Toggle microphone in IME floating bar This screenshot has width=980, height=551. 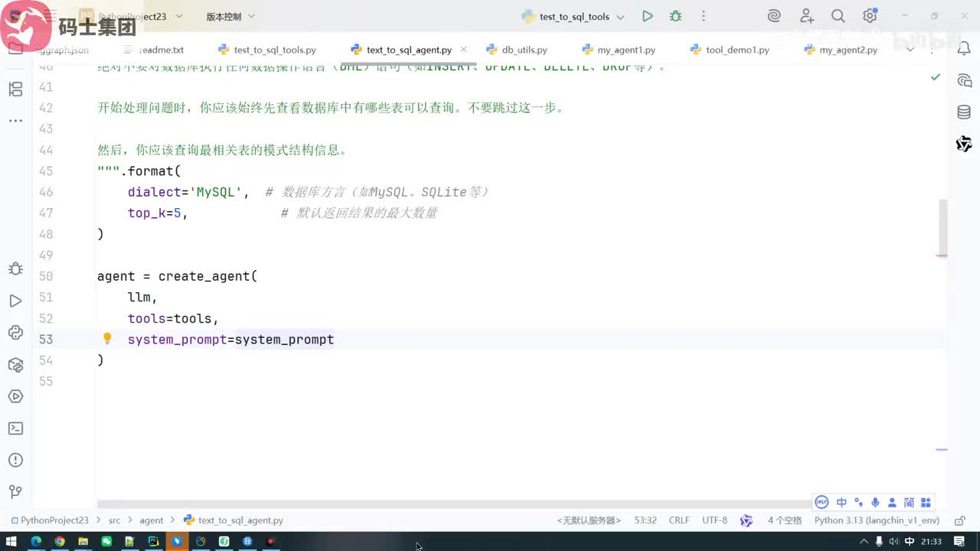pyautogui.click(x=875, y=503)
